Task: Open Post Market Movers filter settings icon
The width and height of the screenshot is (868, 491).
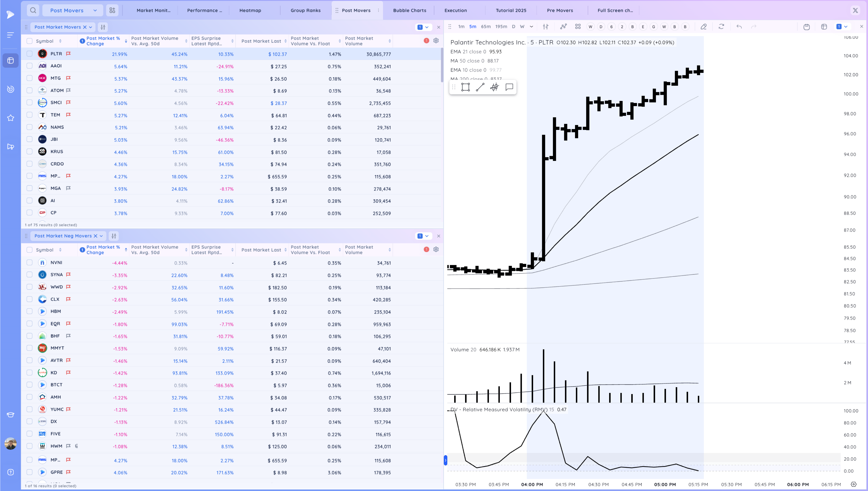Action: 103,27
